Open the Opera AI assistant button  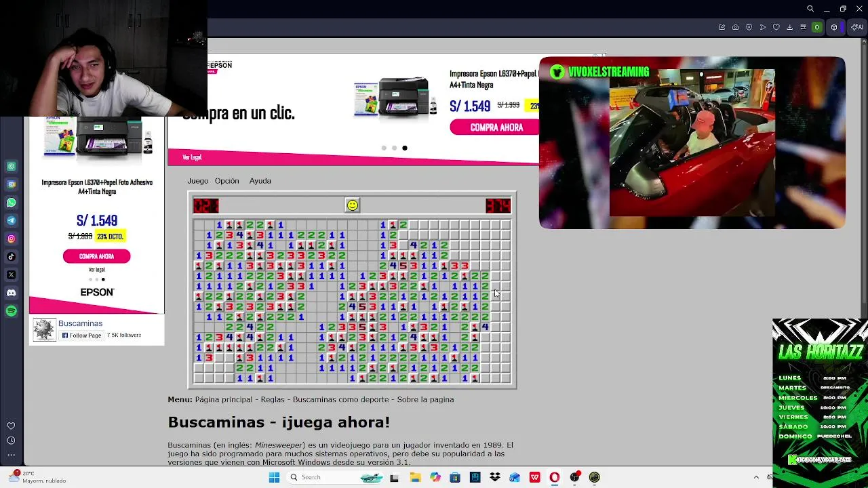[x=857, y=27]
